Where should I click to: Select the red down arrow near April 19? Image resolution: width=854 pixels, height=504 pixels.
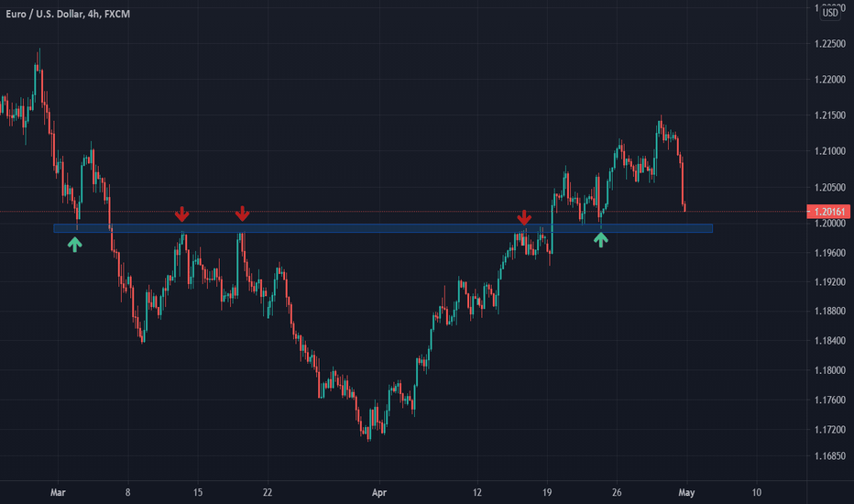point(524,217)
